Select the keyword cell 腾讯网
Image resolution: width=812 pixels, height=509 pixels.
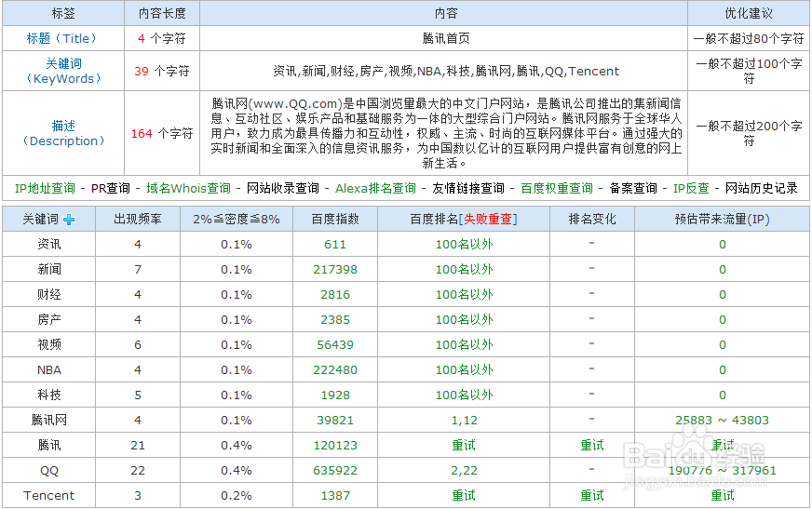click(48, 420)
